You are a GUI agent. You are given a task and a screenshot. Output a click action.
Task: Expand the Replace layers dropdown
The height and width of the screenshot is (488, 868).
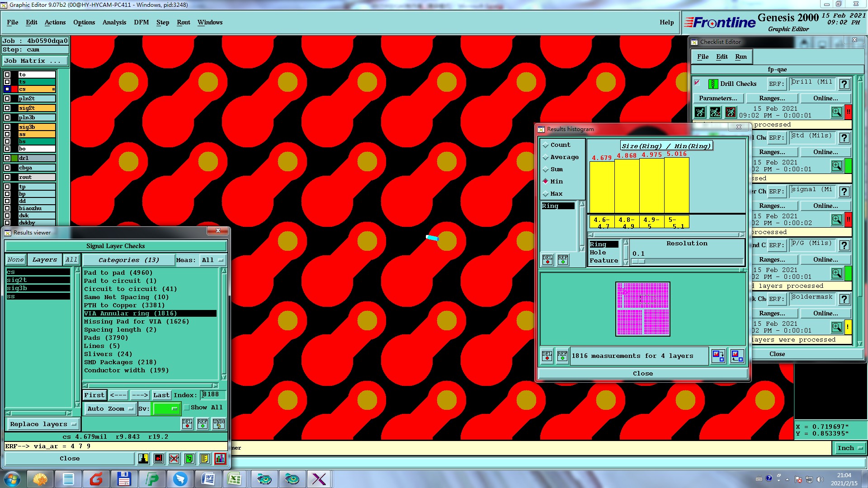click(x=43, y=424)
